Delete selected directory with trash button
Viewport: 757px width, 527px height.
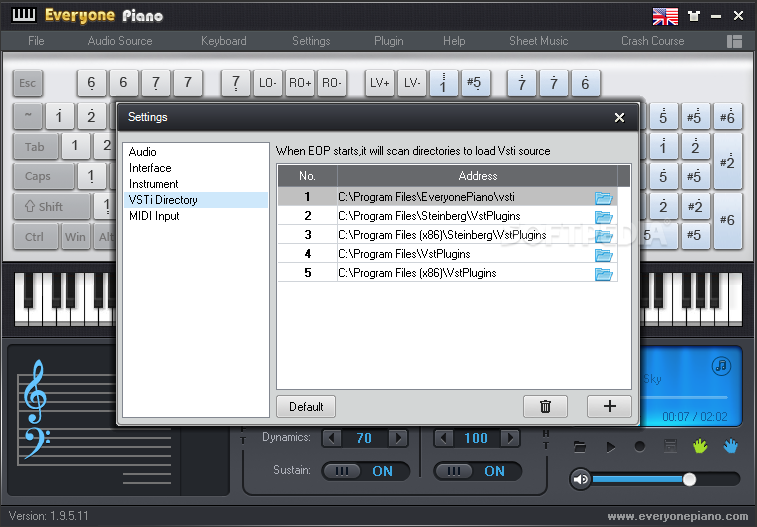pos(546,406)
